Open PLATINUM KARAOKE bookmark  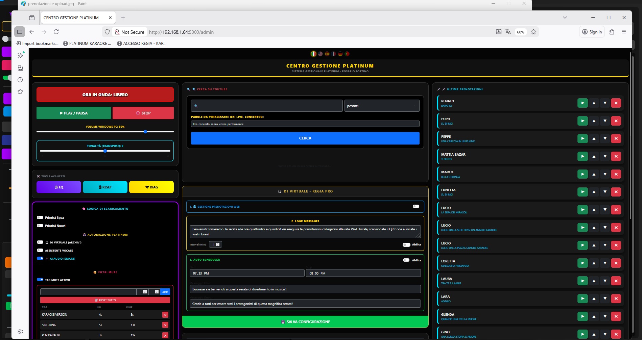coord(87,43)
